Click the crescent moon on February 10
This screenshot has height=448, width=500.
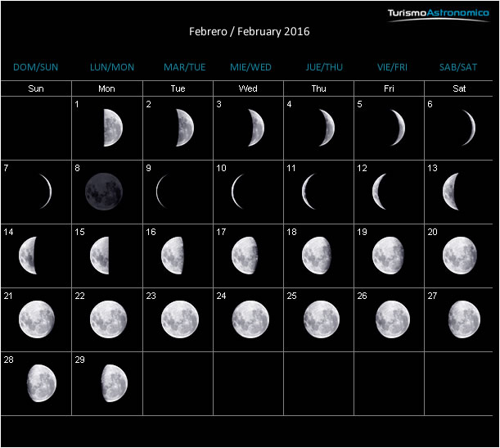click(x=238, y=191)
